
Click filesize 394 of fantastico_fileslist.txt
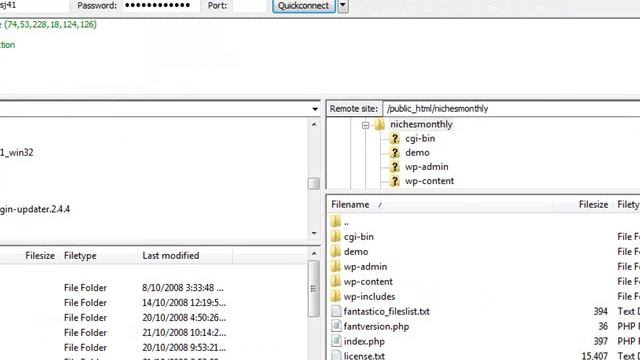tap(600, 312)
